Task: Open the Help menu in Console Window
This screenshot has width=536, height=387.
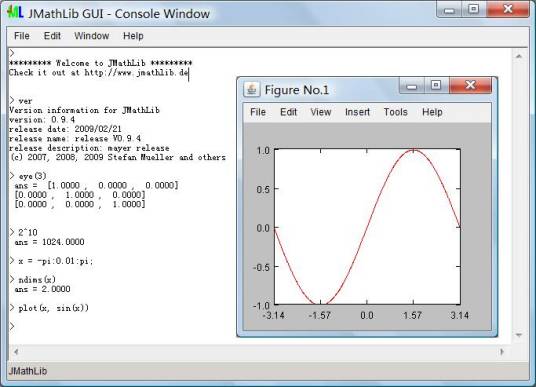Action: (x=133, y=36)
